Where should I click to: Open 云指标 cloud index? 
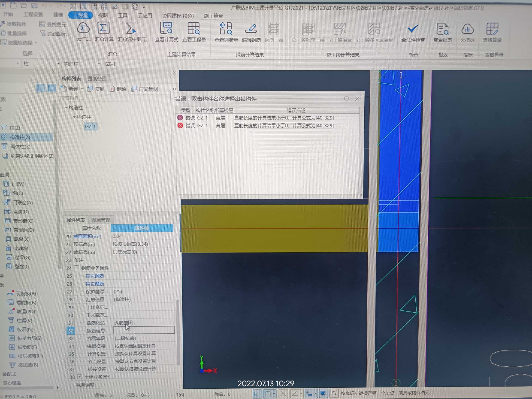click(467, 33)
